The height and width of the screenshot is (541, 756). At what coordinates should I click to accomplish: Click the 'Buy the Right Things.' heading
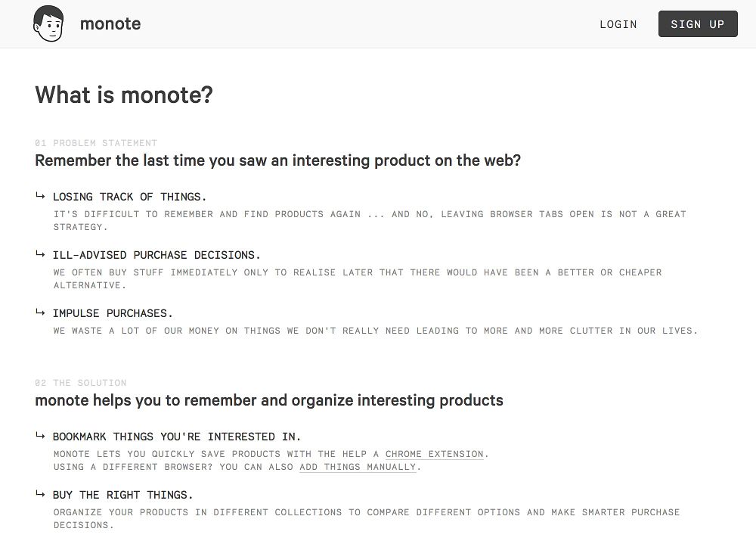point(122,495)
